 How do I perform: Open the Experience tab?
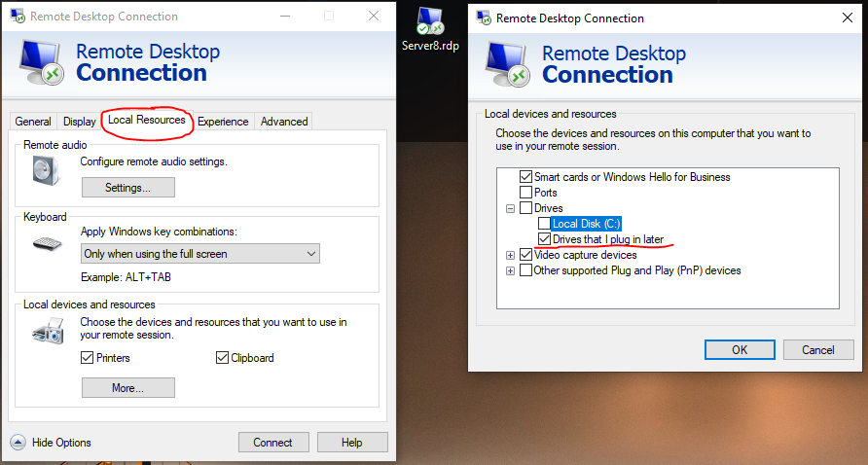pyautogui.click(x=223, y=122)
